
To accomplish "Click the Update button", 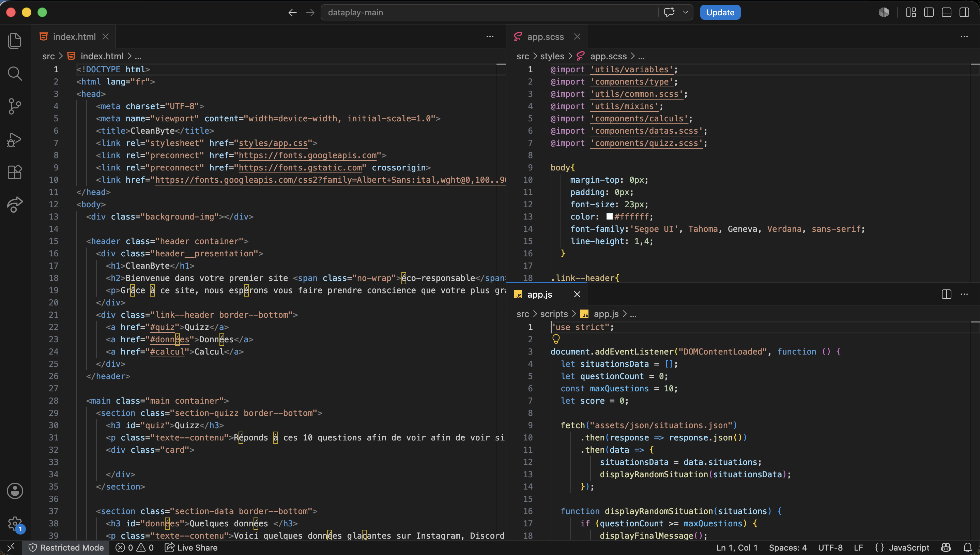I will [720, 12].
